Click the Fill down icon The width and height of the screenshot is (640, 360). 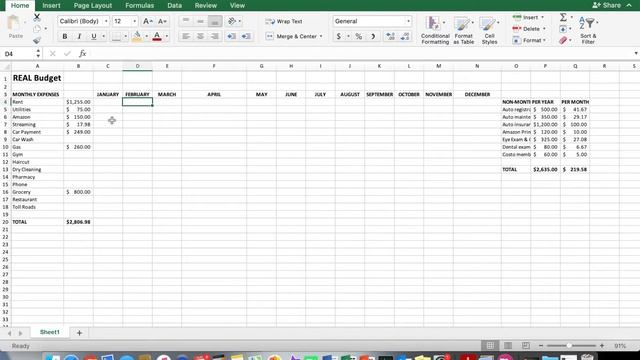[x=563, y=29]
